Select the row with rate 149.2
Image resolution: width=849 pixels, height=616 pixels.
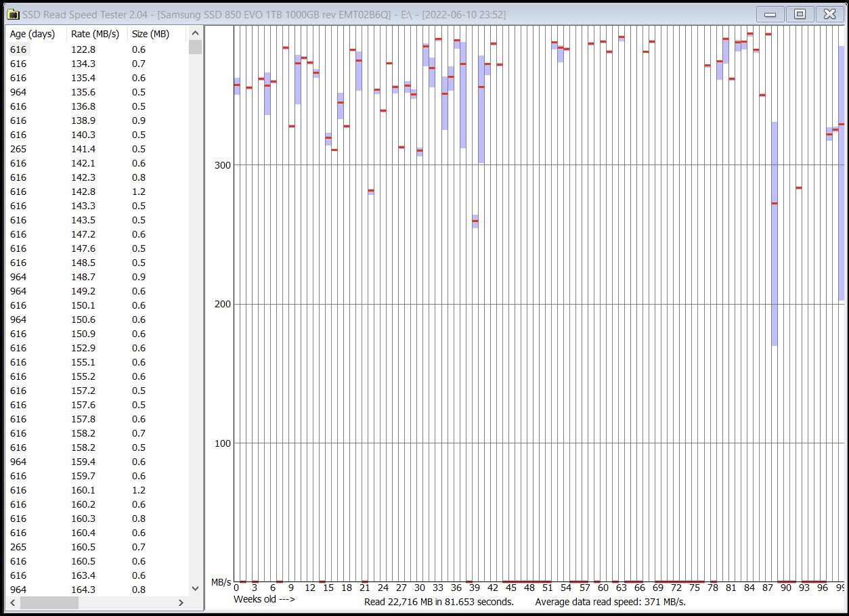(96, 291)
